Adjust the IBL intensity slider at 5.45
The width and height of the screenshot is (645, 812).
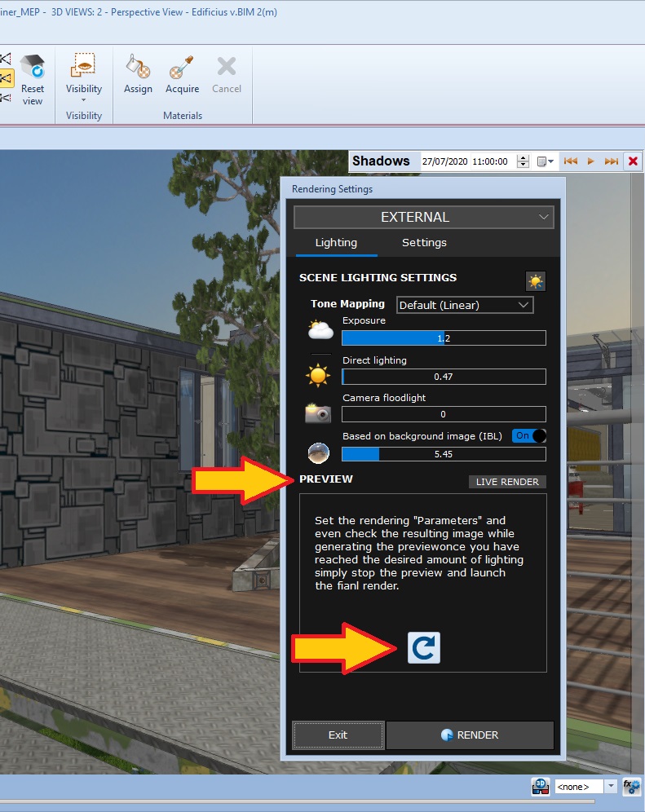point(444,454)
